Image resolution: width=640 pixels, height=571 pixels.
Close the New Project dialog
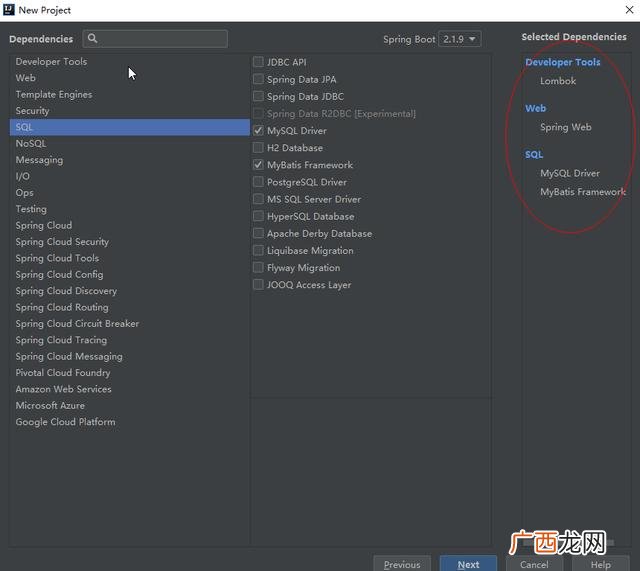point(629,10)
